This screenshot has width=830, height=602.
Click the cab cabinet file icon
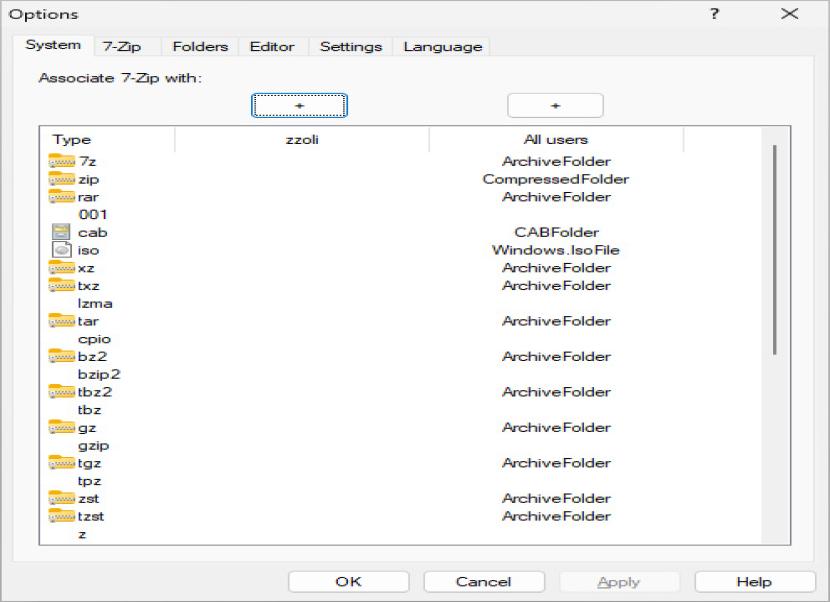coord(61,233)
